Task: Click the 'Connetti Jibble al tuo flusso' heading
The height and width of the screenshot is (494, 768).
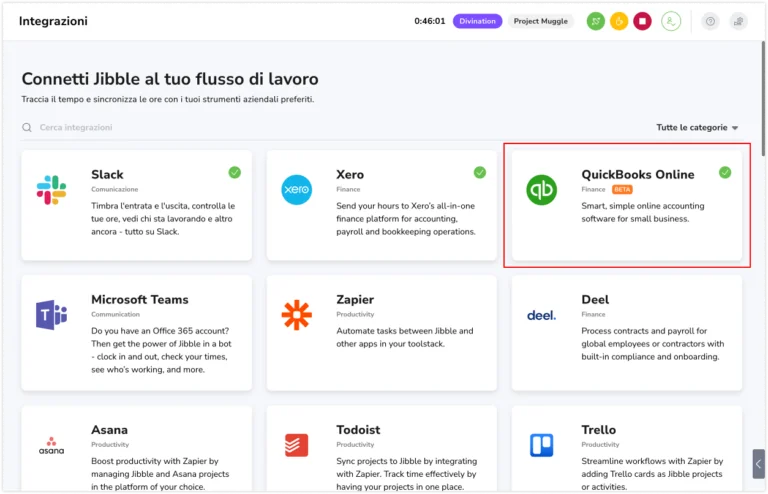Action: [170, 79]
